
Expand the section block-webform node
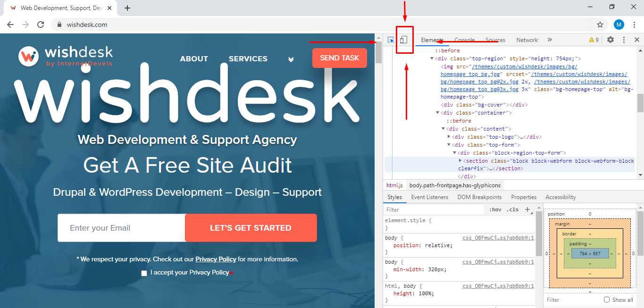coord(460,161)
